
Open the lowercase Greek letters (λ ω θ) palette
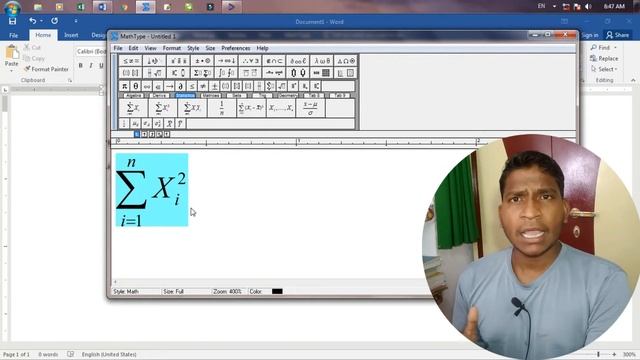[x=322, y=61]
